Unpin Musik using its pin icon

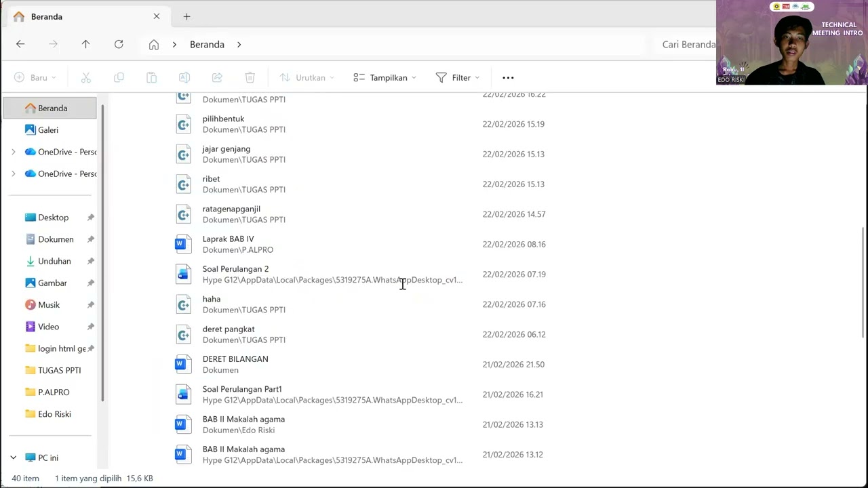click(90, 305)
